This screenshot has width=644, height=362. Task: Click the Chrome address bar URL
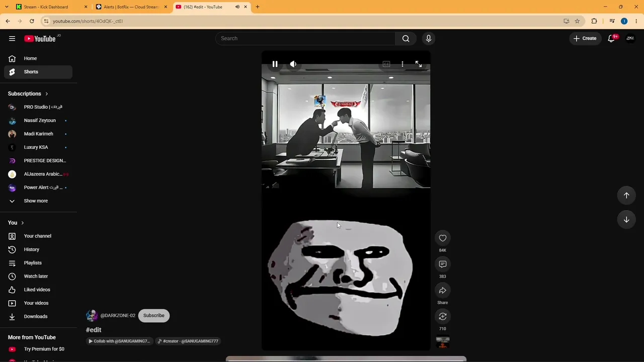(x=88, y=21)
